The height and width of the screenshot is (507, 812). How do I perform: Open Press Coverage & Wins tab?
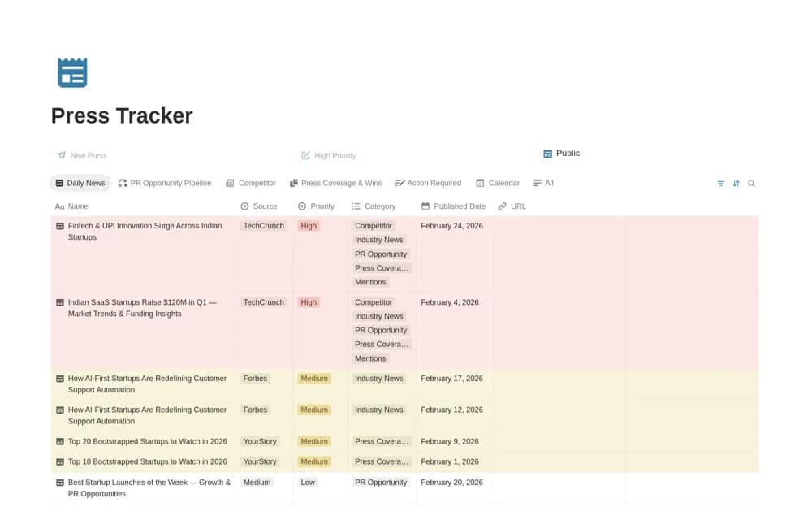click(335, 183)
